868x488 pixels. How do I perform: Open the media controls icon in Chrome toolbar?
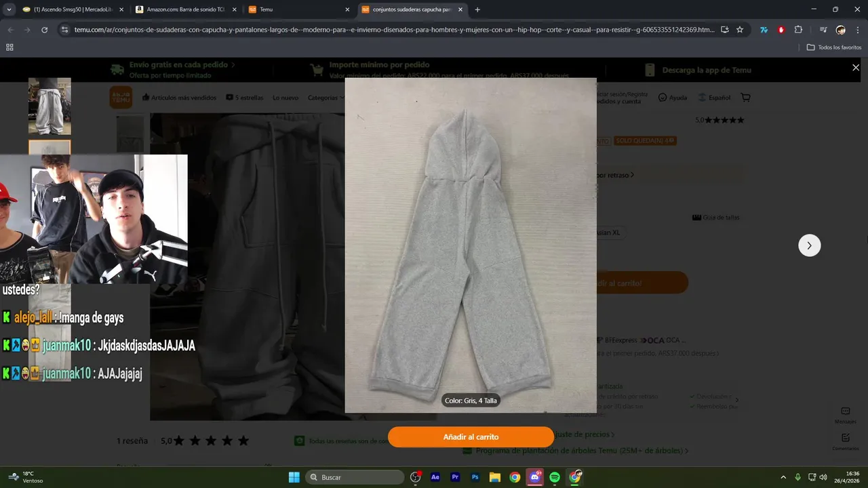click(x=823, y=30)
